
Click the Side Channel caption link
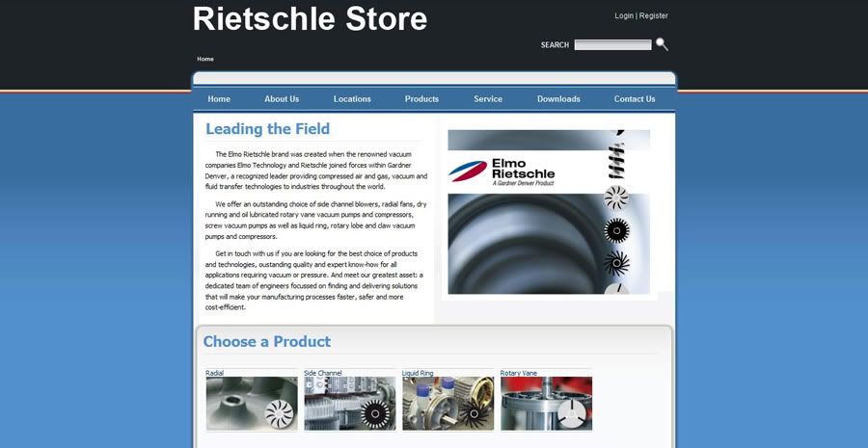[x=323, y=373]
